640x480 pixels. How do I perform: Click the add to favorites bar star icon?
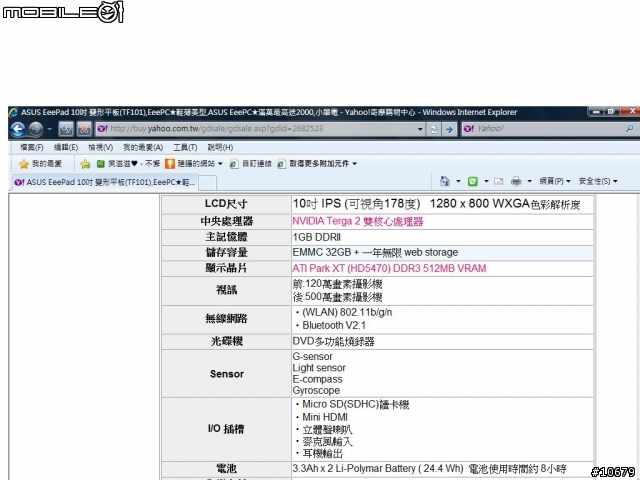coord(85,164)
